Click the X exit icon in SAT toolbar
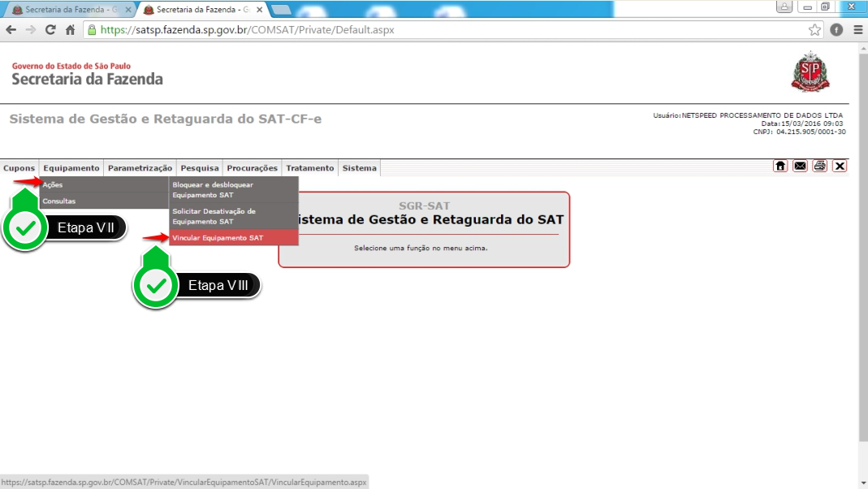The image size is (868, 489). click(840, 166)
